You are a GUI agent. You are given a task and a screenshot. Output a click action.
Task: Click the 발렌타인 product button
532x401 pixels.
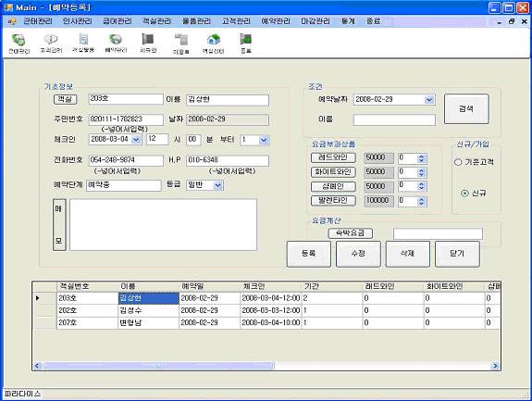(333, 201)
